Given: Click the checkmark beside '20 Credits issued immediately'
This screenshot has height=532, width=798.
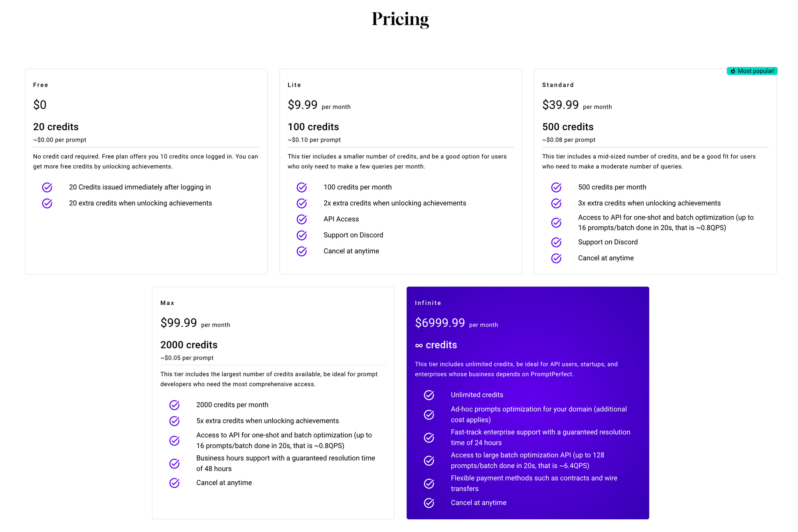Looking at the screenshot, I should point(47,187).
